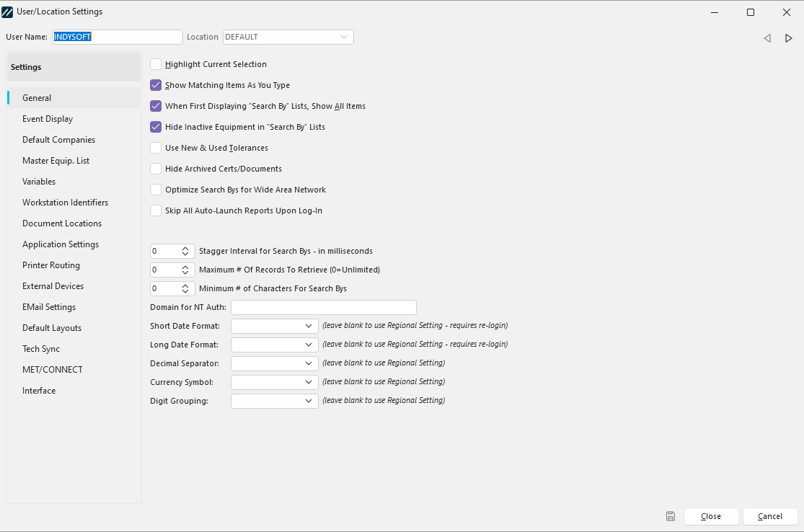Click the Close button
The image size is (804, 532).
click(x=710, y=516)
